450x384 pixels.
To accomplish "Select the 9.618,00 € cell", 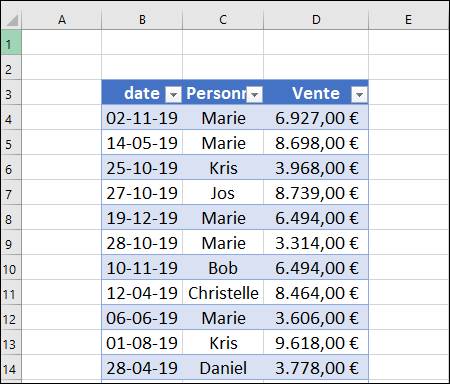I will point(316,342).
